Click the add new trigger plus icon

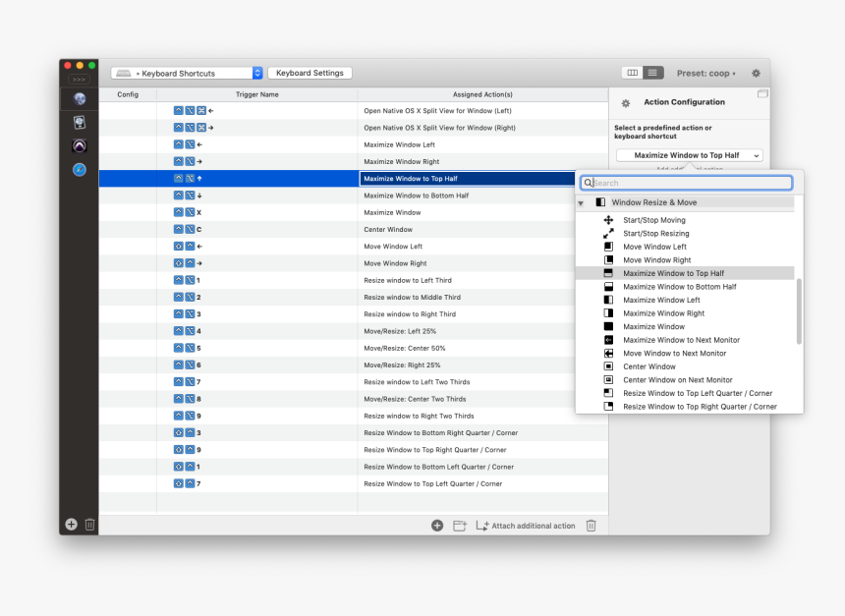[x=437, y=526]
